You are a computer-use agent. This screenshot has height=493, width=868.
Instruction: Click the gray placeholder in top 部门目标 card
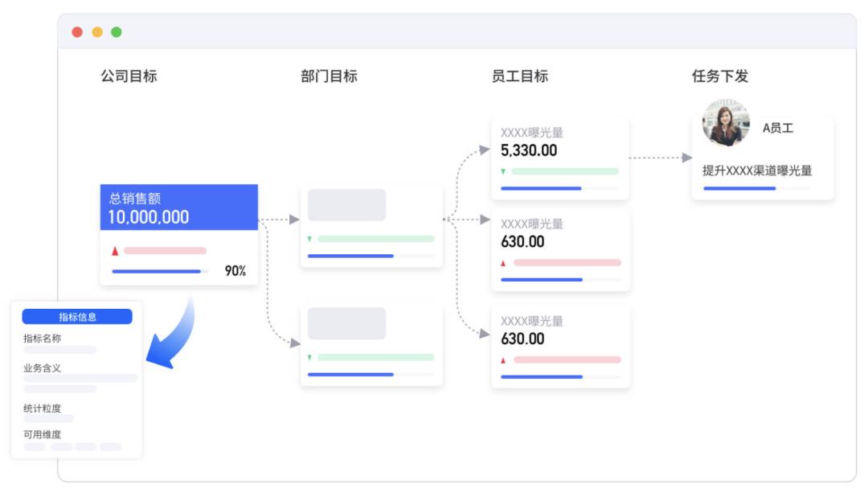346,205
